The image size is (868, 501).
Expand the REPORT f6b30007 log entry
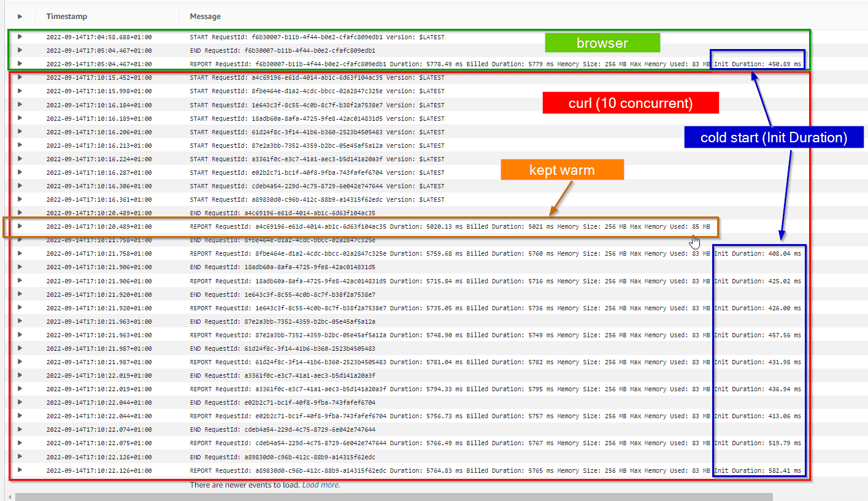pyautogui.click(x=20, y=64)
